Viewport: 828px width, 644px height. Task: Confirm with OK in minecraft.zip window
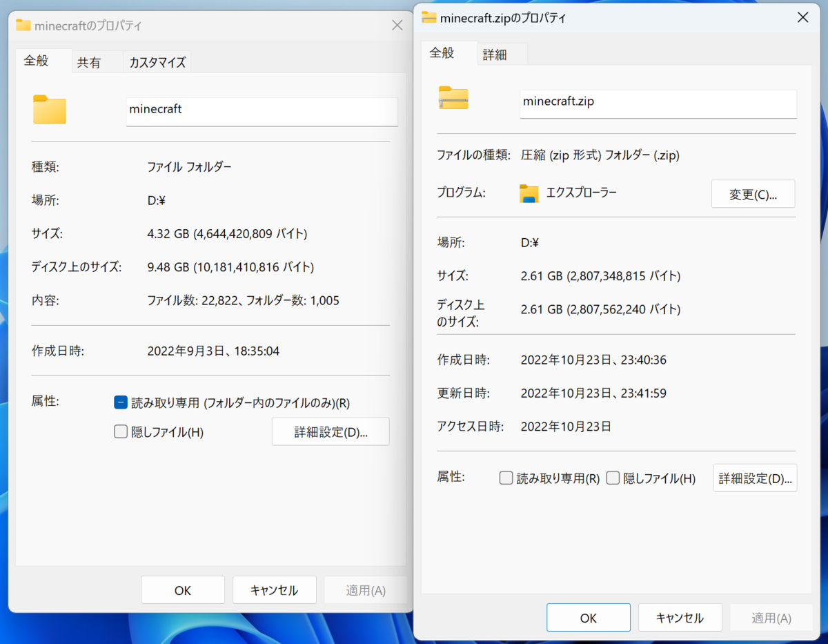(589, 618)
